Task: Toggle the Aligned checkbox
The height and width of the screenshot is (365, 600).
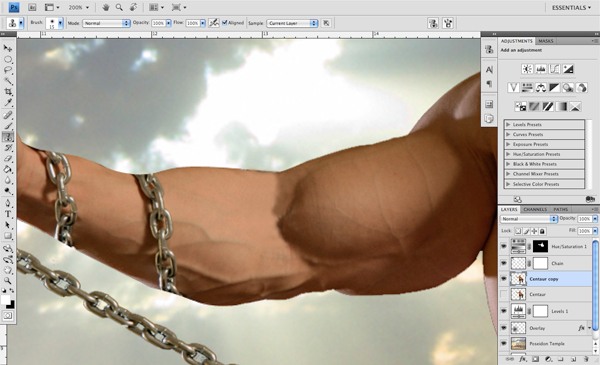Action: coord(225,23)
